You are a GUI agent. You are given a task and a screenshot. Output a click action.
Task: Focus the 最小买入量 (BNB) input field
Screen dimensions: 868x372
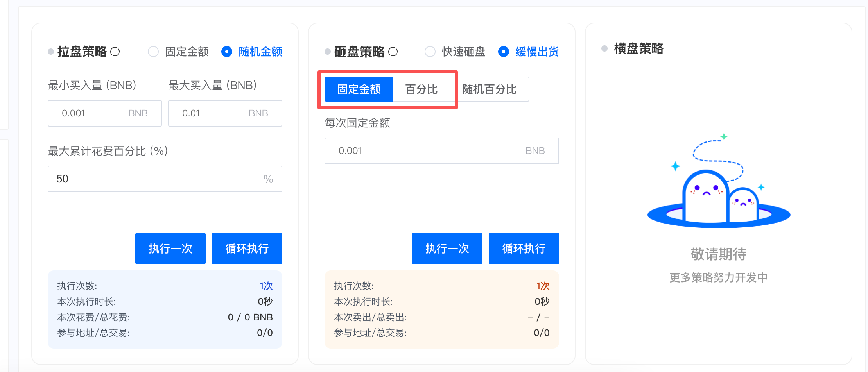94,113
